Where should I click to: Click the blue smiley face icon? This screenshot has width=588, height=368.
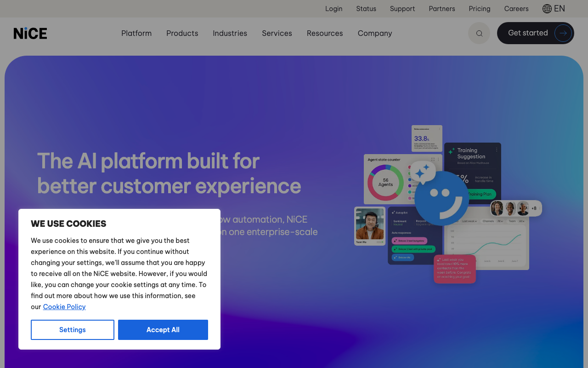442,198
